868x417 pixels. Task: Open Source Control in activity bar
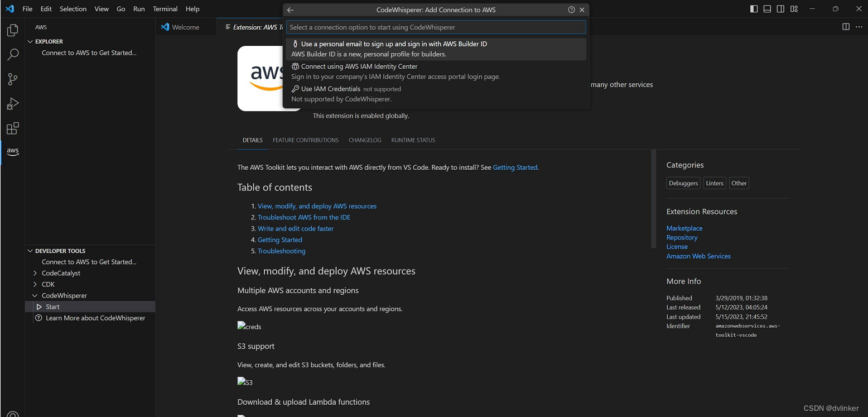click(12, 79)
